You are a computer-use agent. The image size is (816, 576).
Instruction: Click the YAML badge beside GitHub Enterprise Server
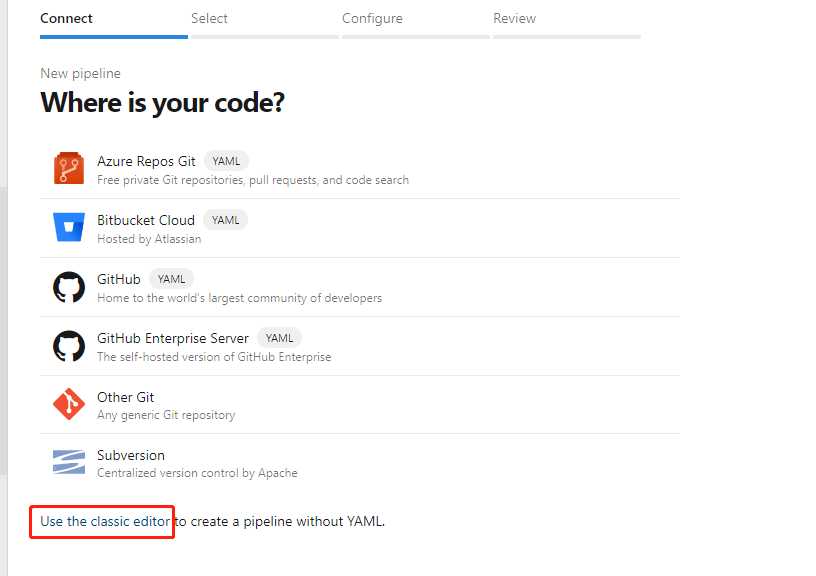click(279, 338)
